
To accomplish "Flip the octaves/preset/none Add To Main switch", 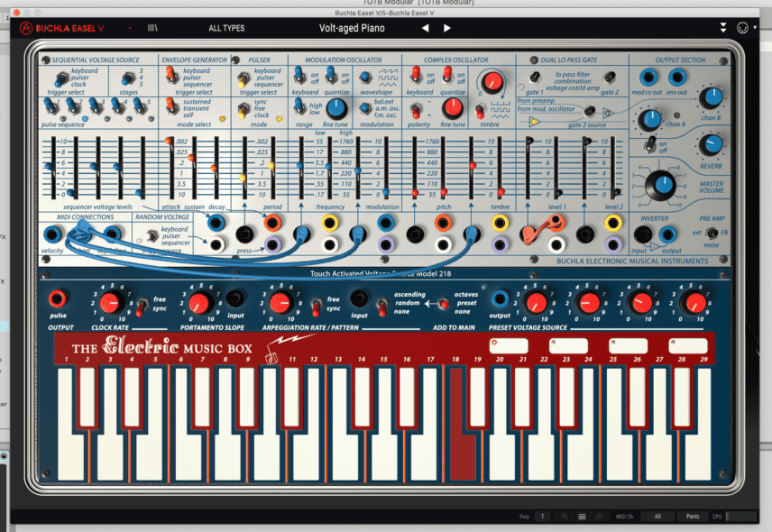I will (444, 303).
